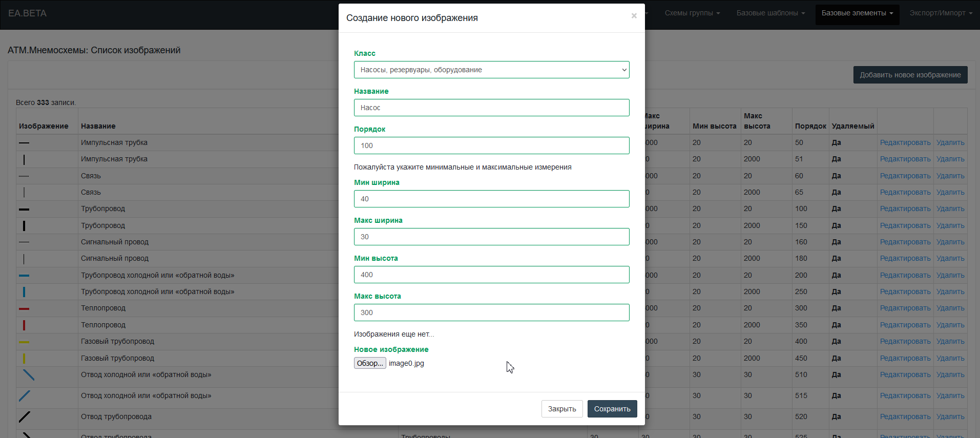Open the Класс dropdown
The width and height of the screenshot is (980, 438).
point(491,70)
